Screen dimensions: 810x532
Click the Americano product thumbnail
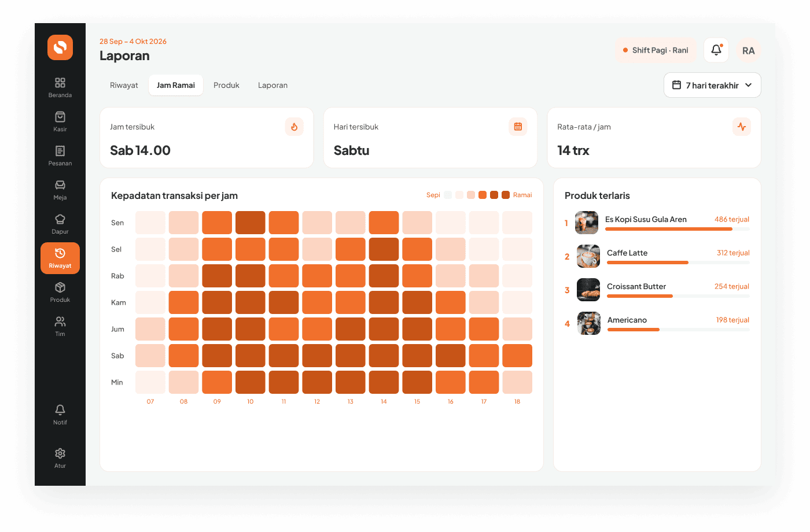[589, 323]
